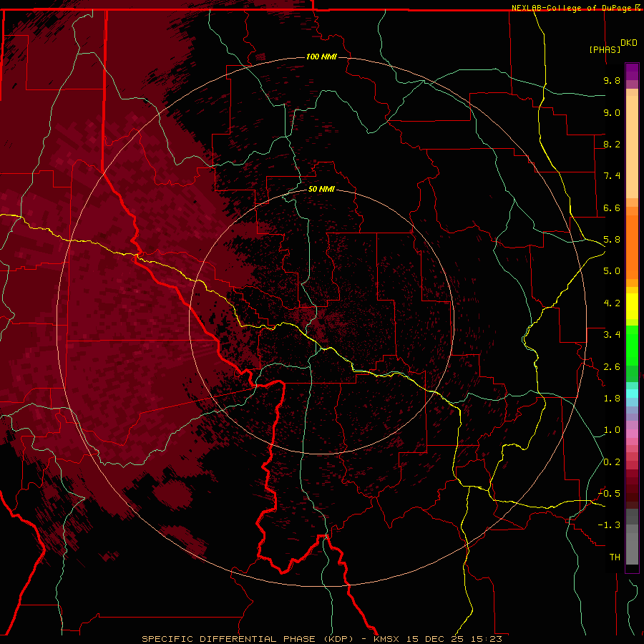Click the 0.2 legend value

point(612,462)
